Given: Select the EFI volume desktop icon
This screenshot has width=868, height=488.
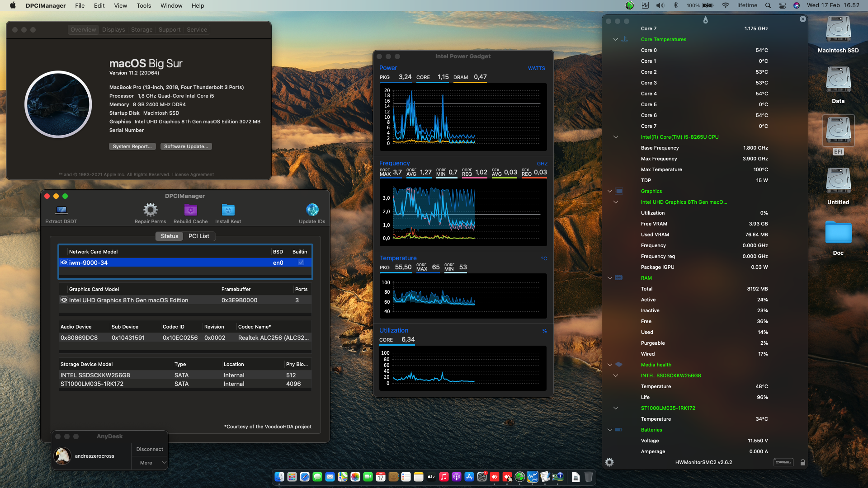Looking at the screenshot, I should click(838, 131).
